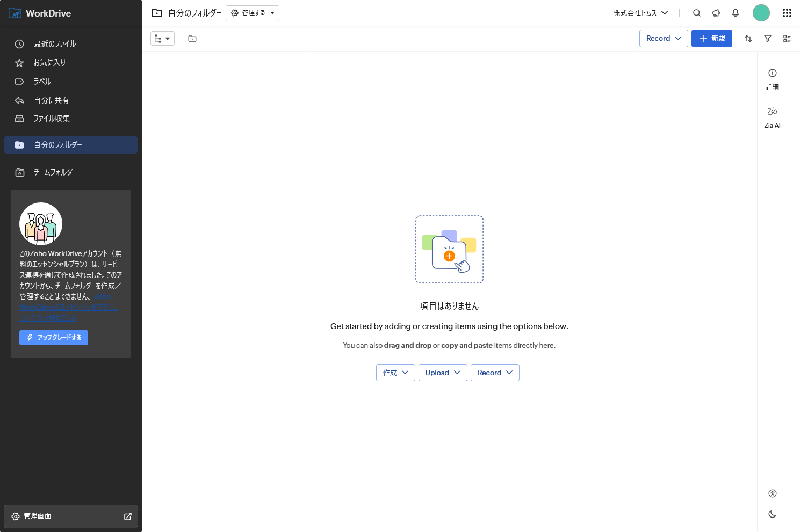This screenshot has width=800, height=532.
Task: Open the notifications bell
Action: 735,13
